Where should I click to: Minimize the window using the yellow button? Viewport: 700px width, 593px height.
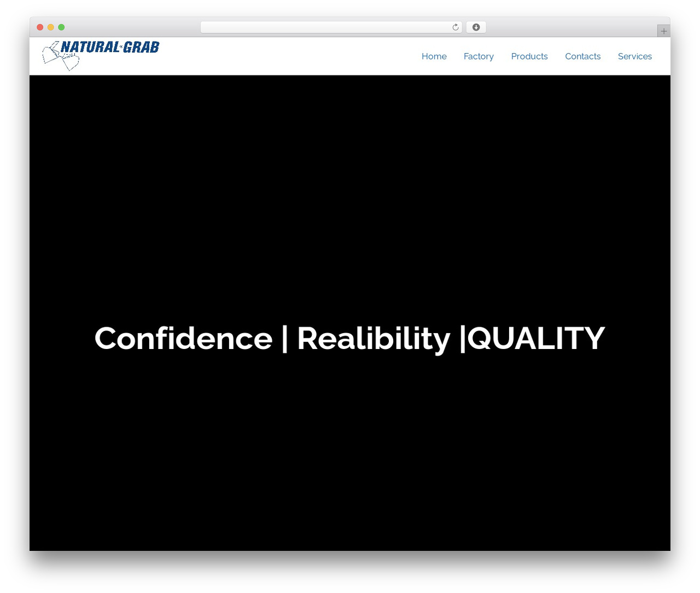coord(51,27)
